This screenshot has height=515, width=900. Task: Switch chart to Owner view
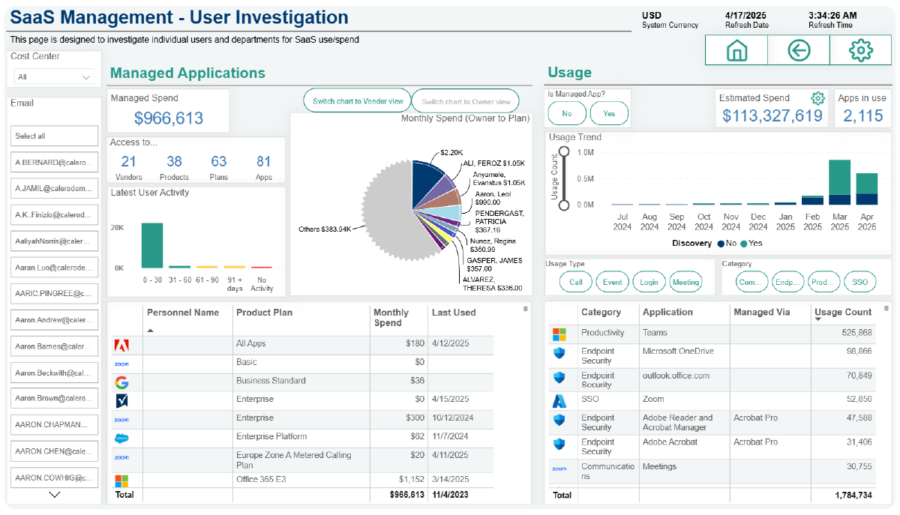click(x=465, y=101)
